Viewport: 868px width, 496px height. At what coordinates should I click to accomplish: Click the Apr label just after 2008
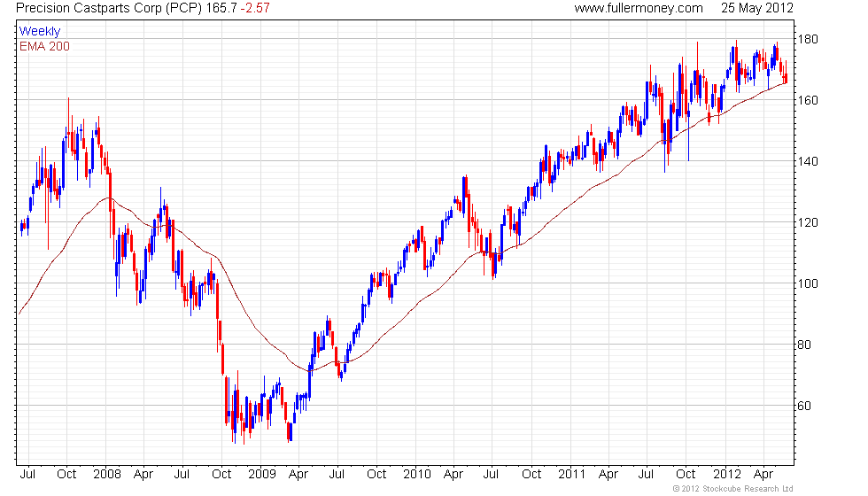143,475
